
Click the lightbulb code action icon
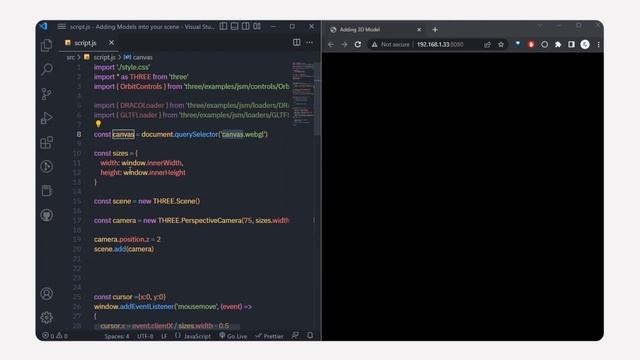[98, 124]
